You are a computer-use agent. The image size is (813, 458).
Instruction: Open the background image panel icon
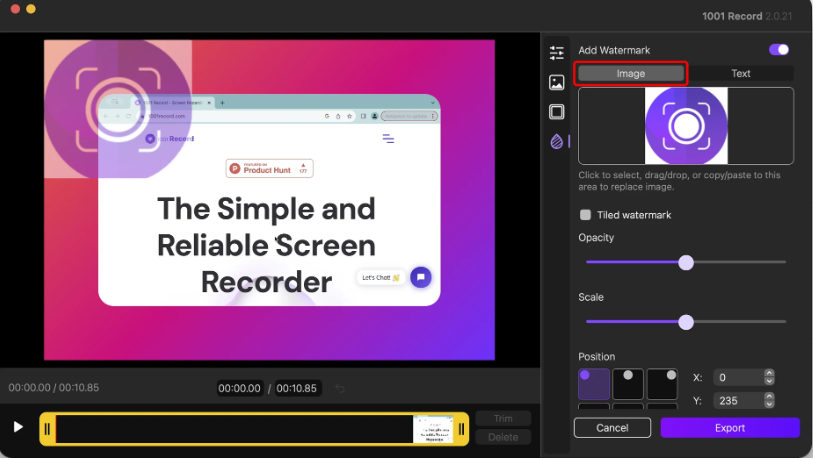click(x=556, y=82)
